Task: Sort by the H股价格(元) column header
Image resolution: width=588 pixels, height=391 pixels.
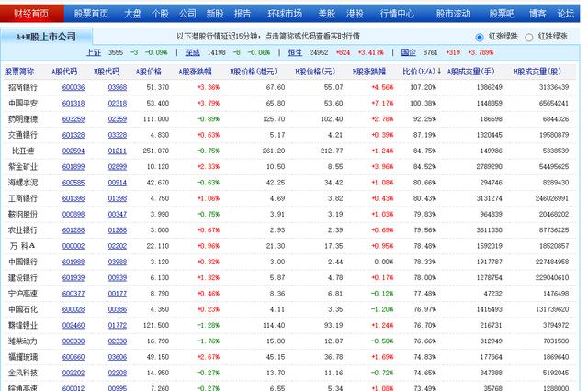Action: [x=315, y=72]
